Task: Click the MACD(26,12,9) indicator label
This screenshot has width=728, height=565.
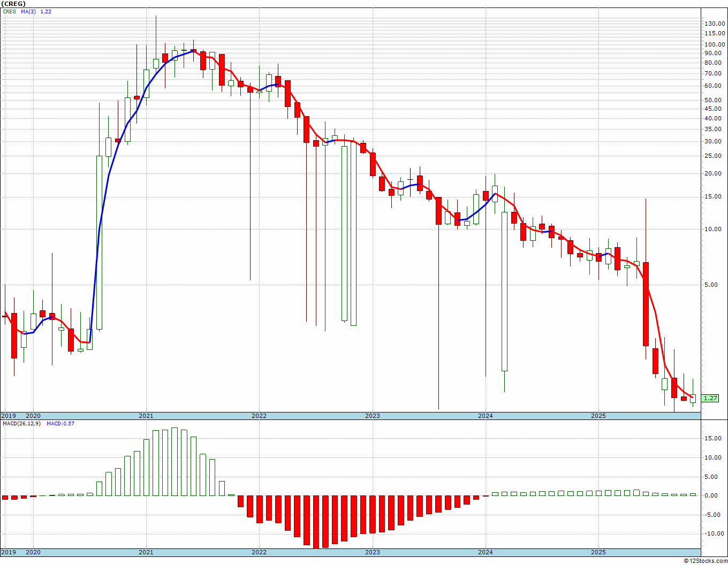Action: tap(21, 423)
